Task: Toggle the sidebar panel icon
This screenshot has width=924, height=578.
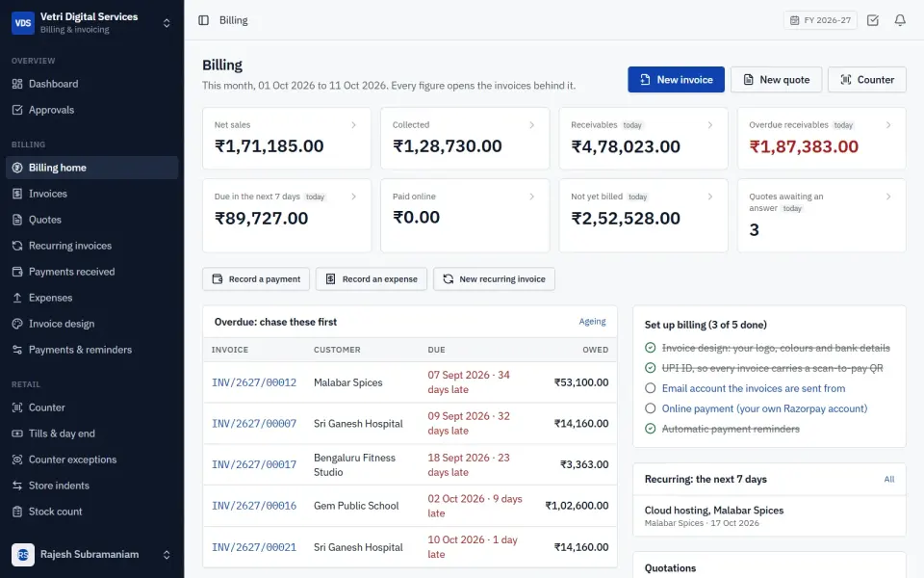Action: click(x=203, y=20)
